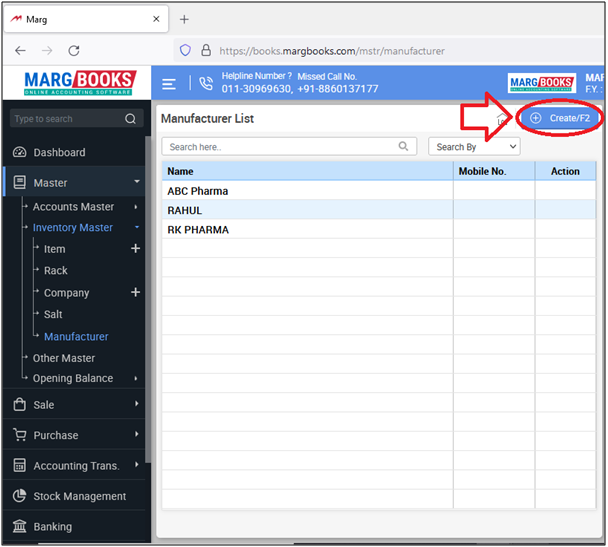Click the Purchase cart icon

[x=20, y=435]
